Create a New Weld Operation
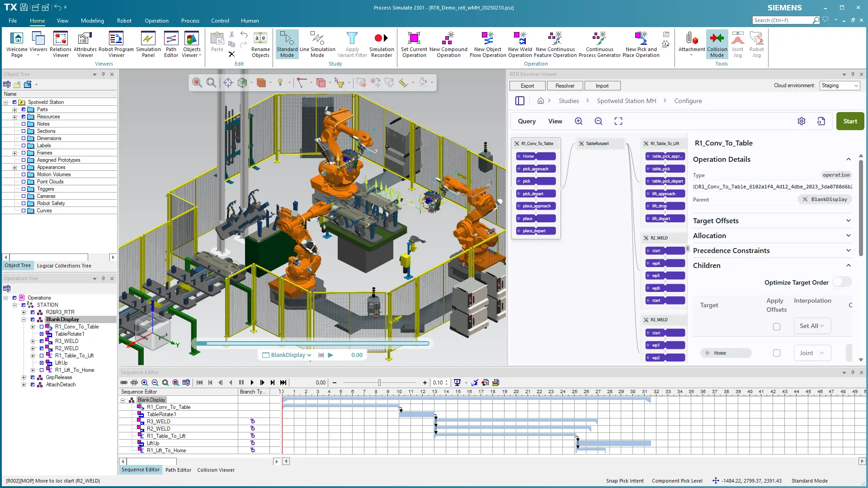The image size is (868, 488). tap(520, 44)
